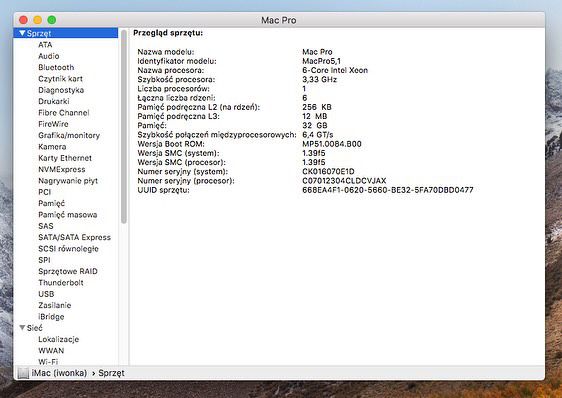Viewport: 562px width, 398px height.
Task: Click the computer icon in path bar
Action: click(x=23, y=373)
